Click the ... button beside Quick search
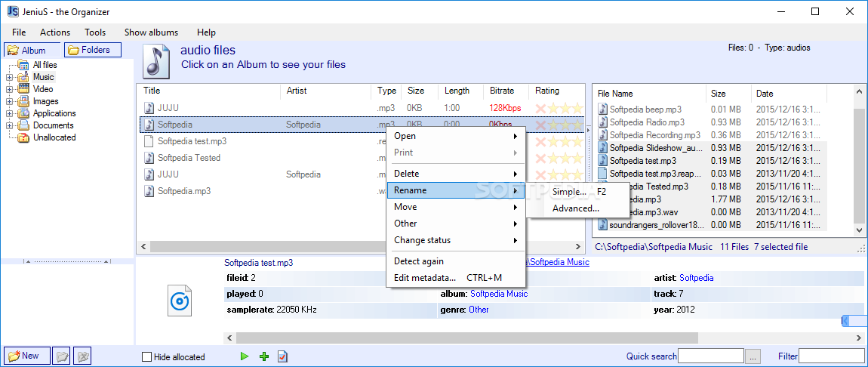Image resolution: width=868 pixels, height=367 pixels. [753, 356]
